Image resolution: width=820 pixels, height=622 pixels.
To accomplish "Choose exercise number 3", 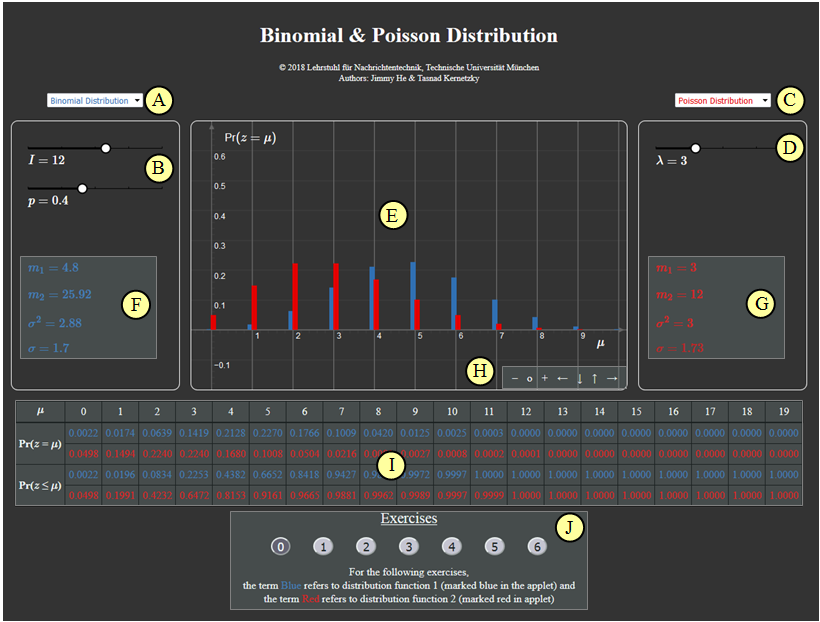I will click(408, 546).
